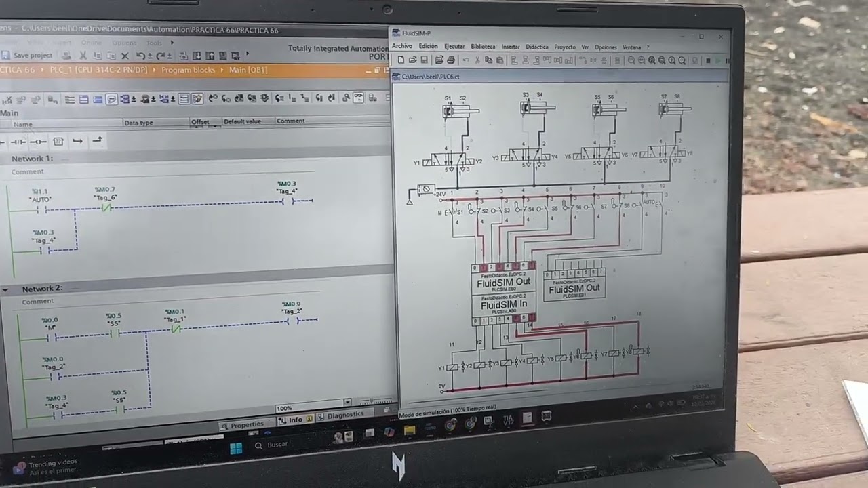The height and width of the screenshot is (488, 868).
Task: Insert normally open contact instruction
Action: pos(3,141)
